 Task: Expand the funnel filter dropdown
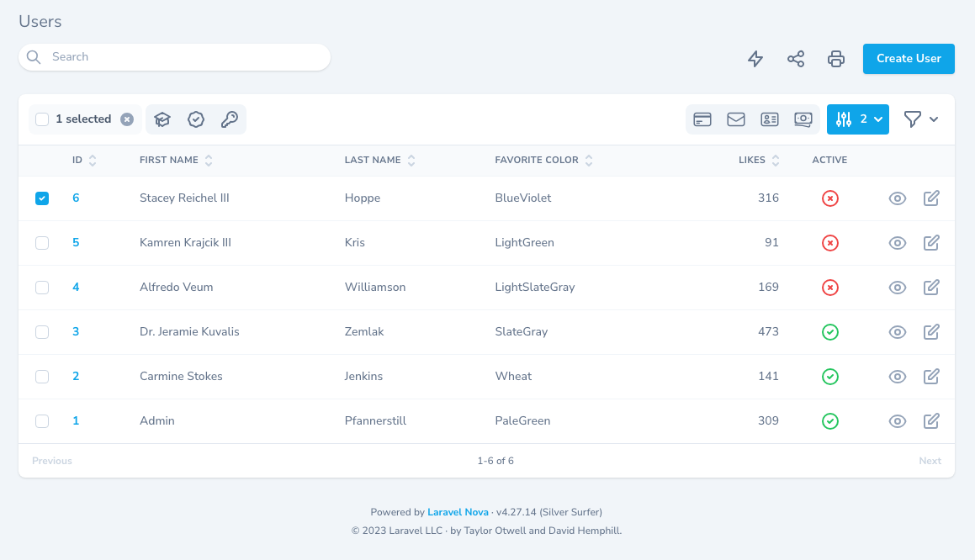point(920,119)
